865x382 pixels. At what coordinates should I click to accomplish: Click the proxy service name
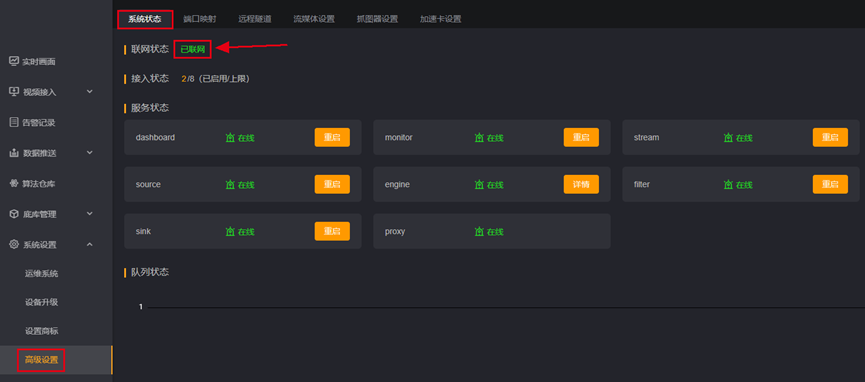395,231
